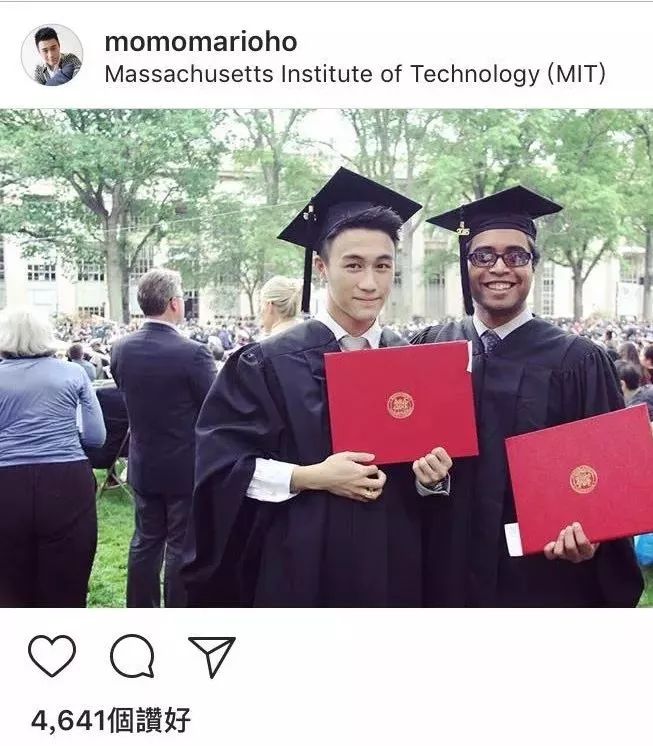Share the post with the paper plane icon
This screenshot has height=746, width=653.
[212, 656]
